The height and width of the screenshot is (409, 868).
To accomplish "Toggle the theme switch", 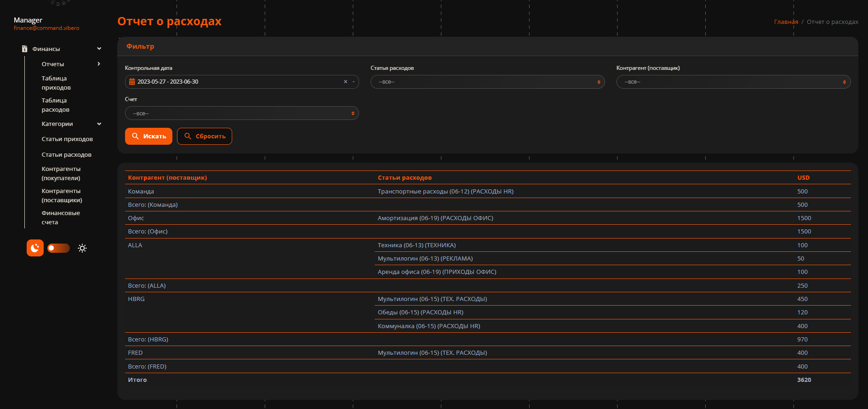I will click(58, 248).
